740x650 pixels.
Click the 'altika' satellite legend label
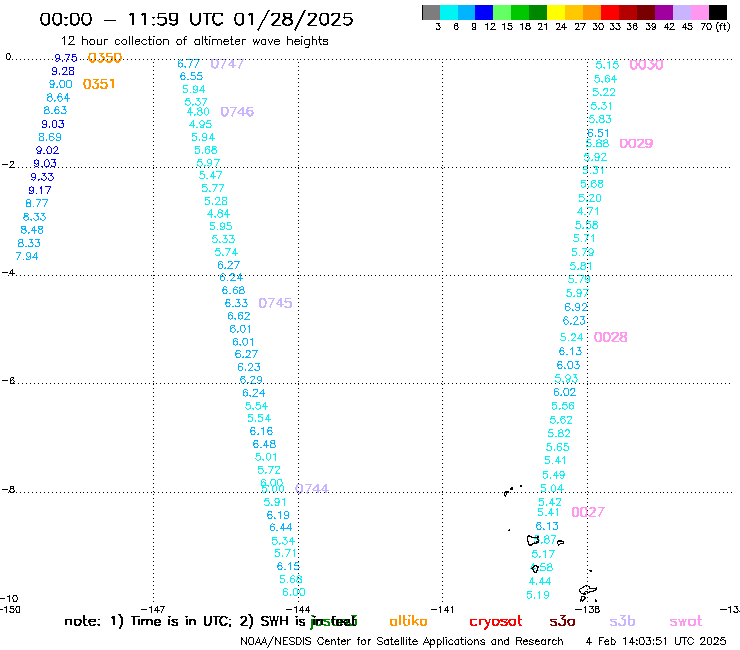click(x=408, y=621)
